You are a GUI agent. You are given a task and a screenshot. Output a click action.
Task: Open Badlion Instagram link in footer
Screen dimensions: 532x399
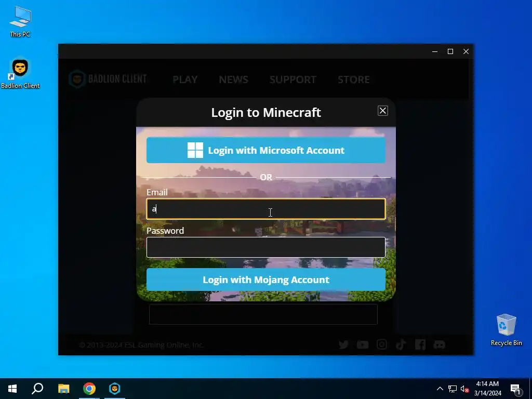[x=382, y=345]
